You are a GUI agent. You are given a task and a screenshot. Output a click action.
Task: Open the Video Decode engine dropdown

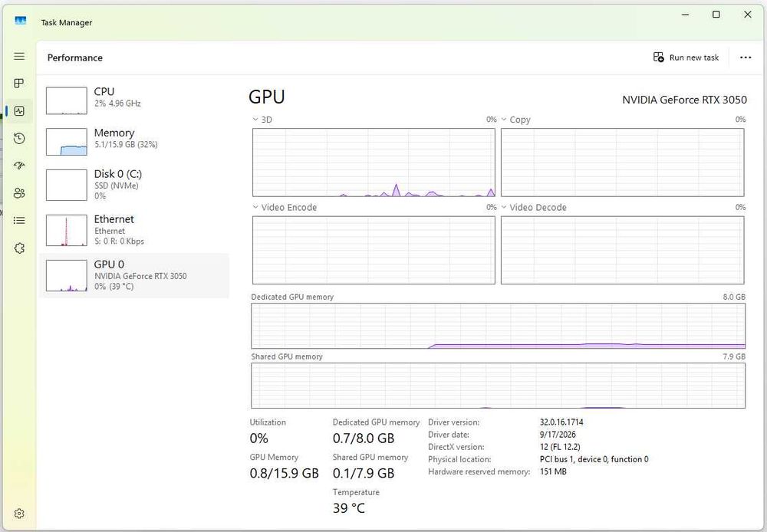click(x=534, y=207)
